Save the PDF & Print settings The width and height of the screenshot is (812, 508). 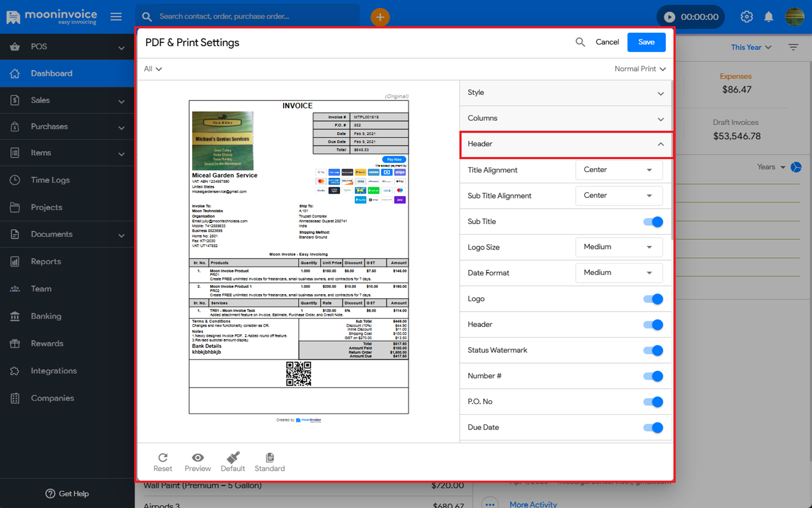[646, 42]
